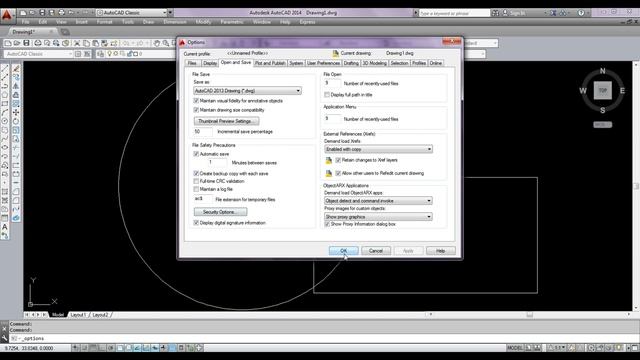Switch to the User Preferences tab

[323, 63]
